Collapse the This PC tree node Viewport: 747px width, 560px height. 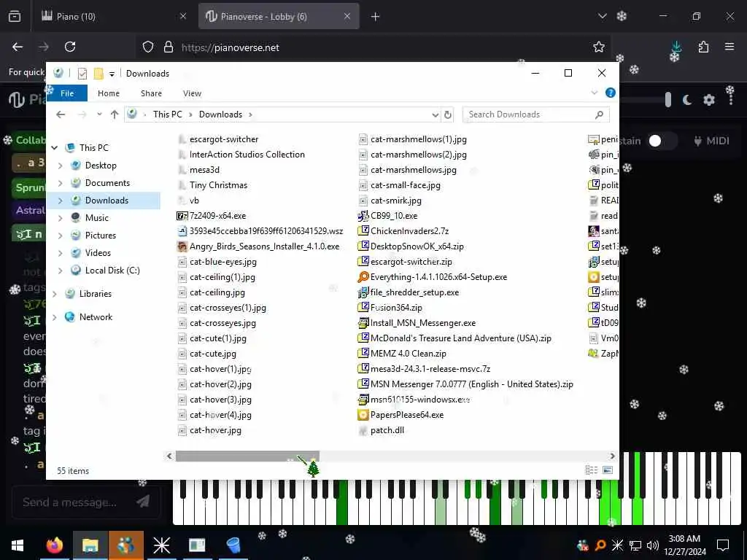coord(54,147)
